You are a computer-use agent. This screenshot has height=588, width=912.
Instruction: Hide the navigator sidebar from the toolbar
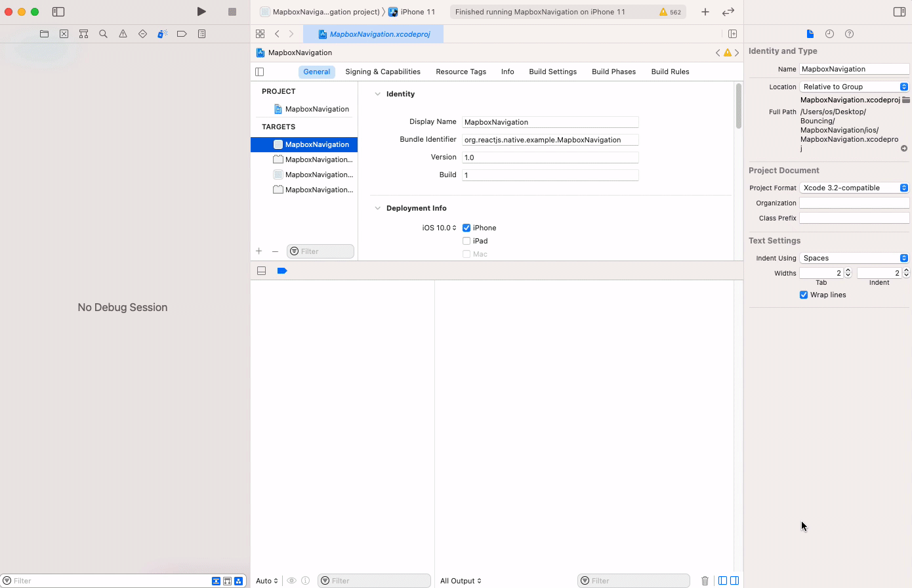(58, 12)
